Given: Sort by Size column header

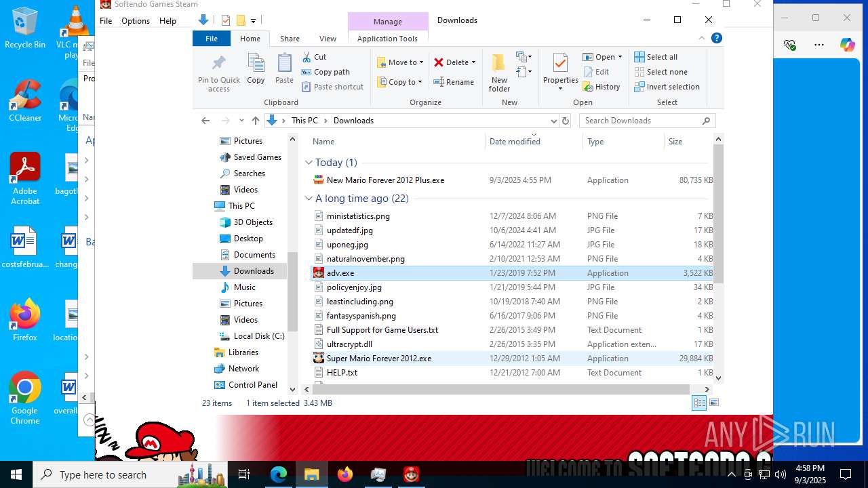Looking at the screenshot, I should click(x=688, y=142).
